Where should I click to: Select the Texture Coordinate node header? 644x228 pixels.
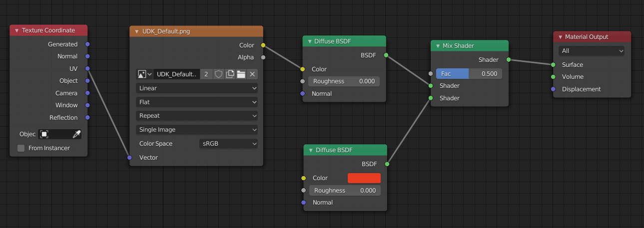point(49,30)
